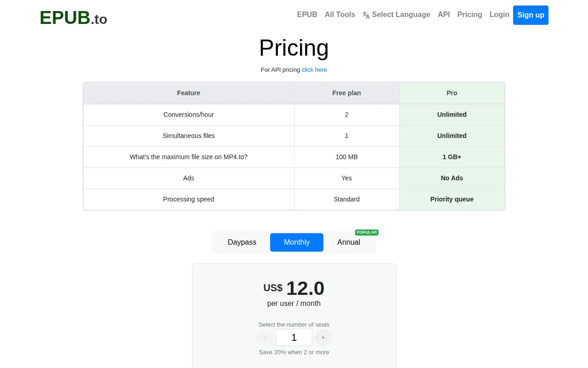588x368 pixels.
Task: Click the Feature column header
Action: pyautogui.click(x=189, y=93)
